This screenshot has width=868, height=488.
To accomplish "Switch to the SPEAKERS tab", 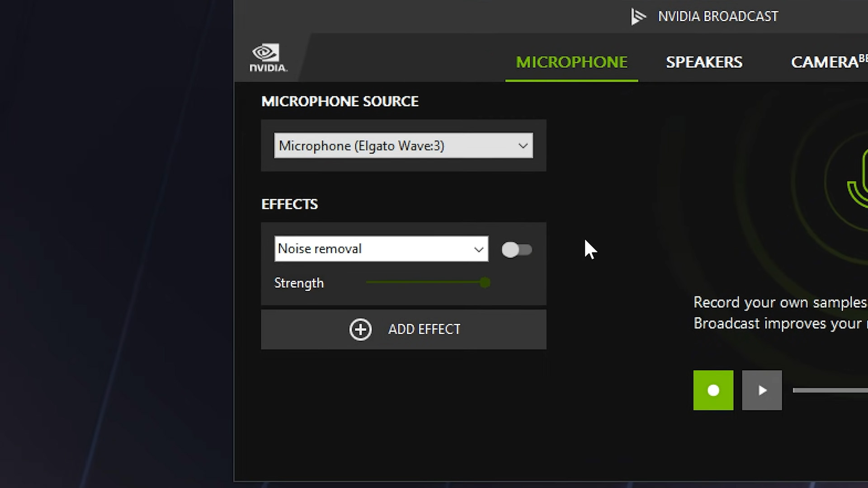I will pyautogui.click(x=704, y=62).
